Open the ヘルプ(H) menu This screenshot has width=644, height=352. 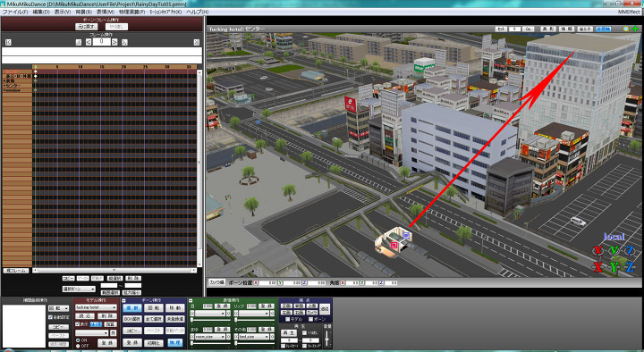pyautogui.click(x=198, y=12)
